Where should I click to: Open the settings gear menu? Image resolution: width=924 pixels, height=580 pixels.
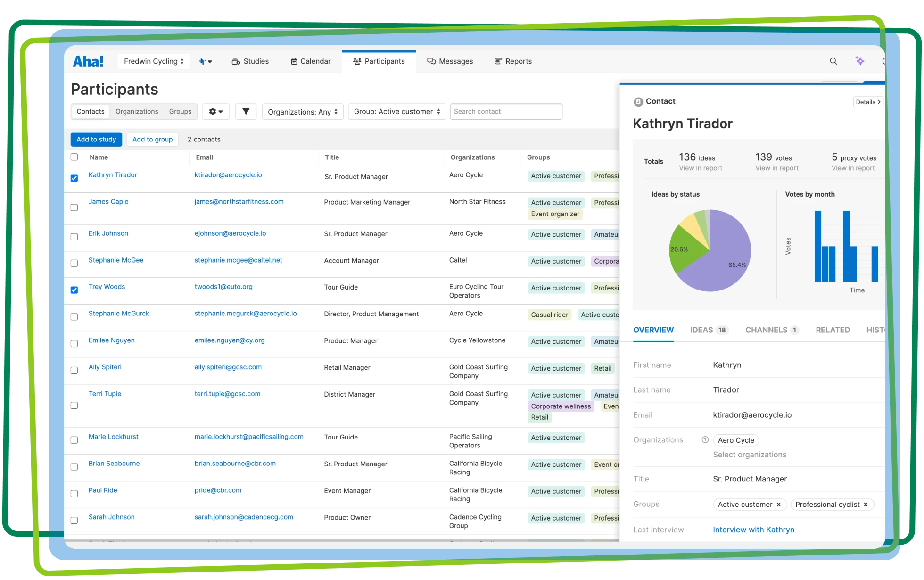click(x=215, y=111)
